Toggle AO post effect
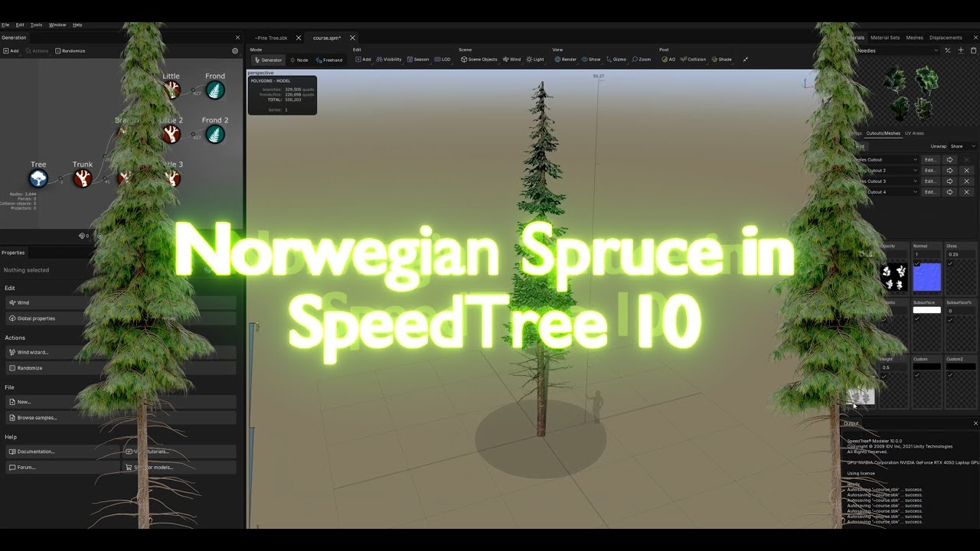Screen dimensions: 980x551 pos(669,59)
